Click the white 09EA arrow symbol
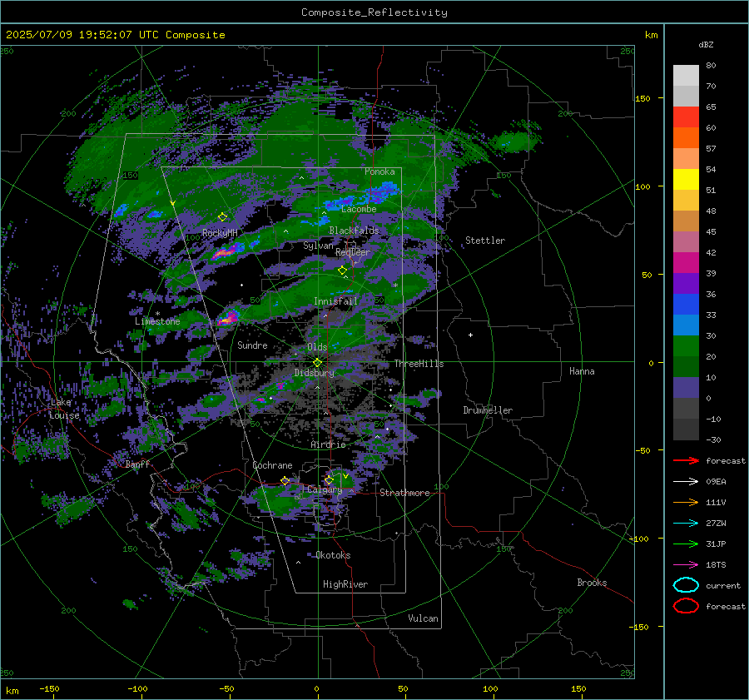 pos(686,482)
